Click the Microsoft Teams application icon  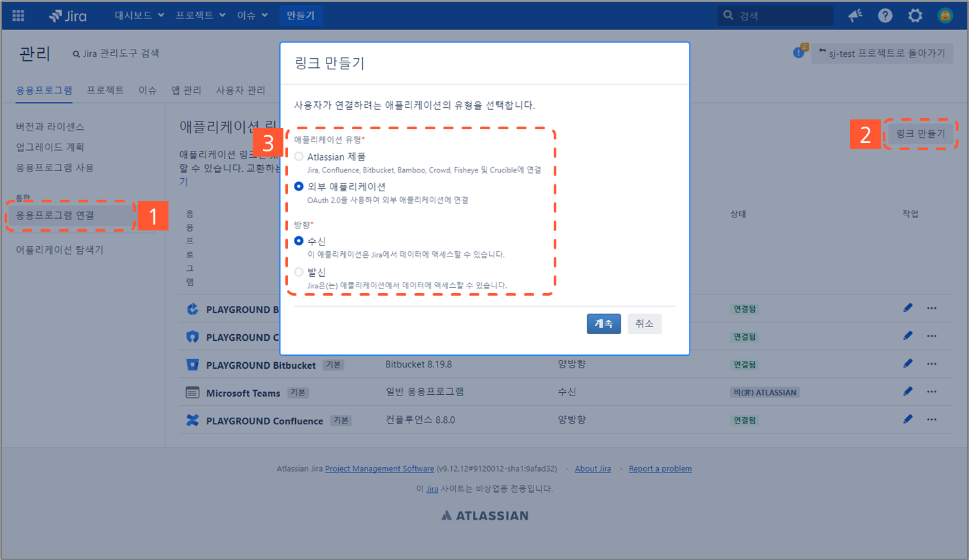click(x=192, y=392)
